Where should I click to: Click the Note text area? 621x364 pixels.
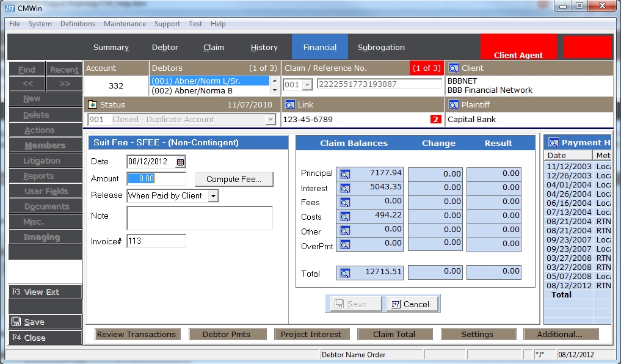pyautogui.click(x=200, y=218)
